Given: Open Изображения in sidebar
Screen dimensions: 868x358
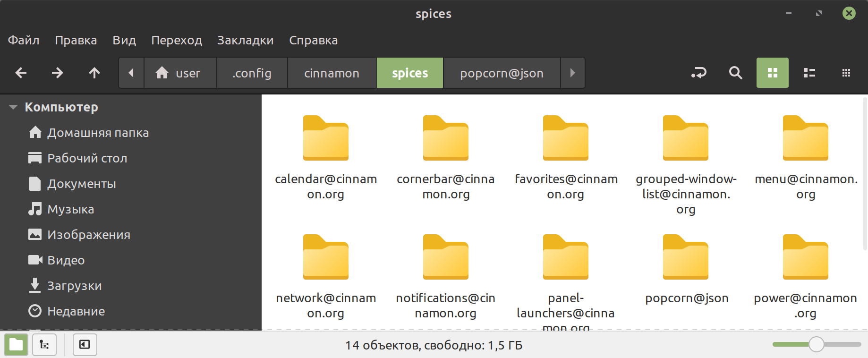Looking at the screenshot, I should (x=79, y=235).
